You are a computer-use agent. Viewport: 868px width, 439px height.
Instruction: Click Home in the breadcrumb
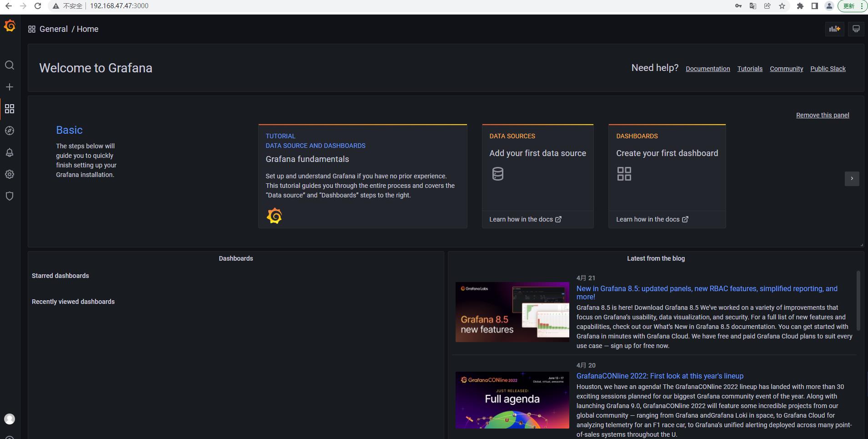[x=87, y=29]
